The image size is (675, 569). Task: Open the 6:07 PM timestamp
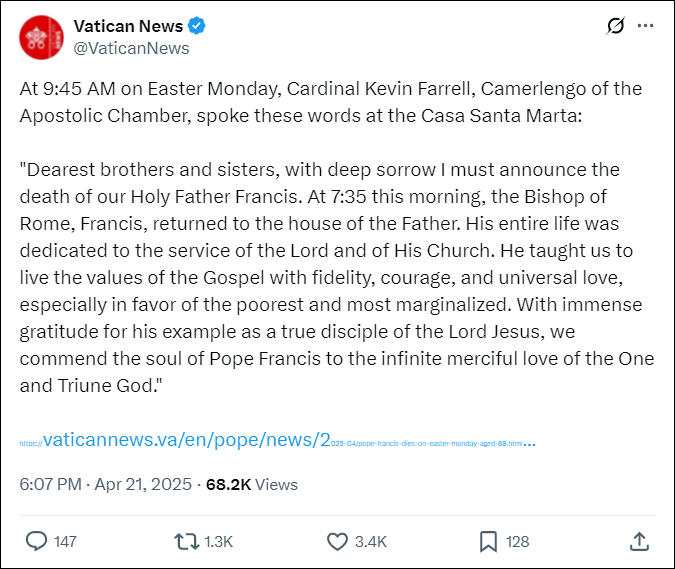point(50,484)
